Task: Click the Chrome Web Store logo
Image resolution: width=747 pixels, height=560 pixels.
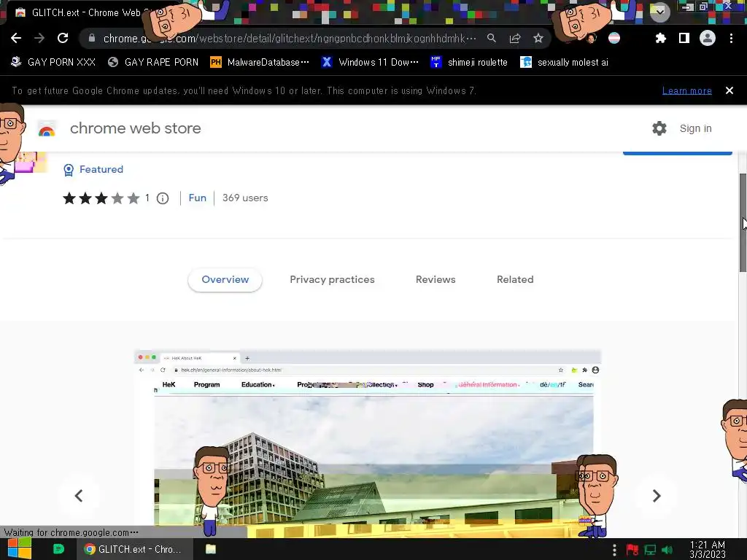Action: tap(47, 129)
